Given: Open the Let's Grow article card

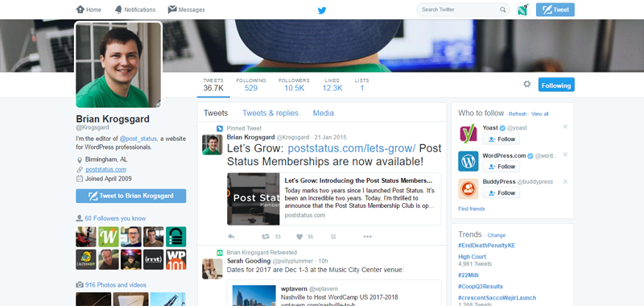Looking at the screenshot, I should [334, 199].
